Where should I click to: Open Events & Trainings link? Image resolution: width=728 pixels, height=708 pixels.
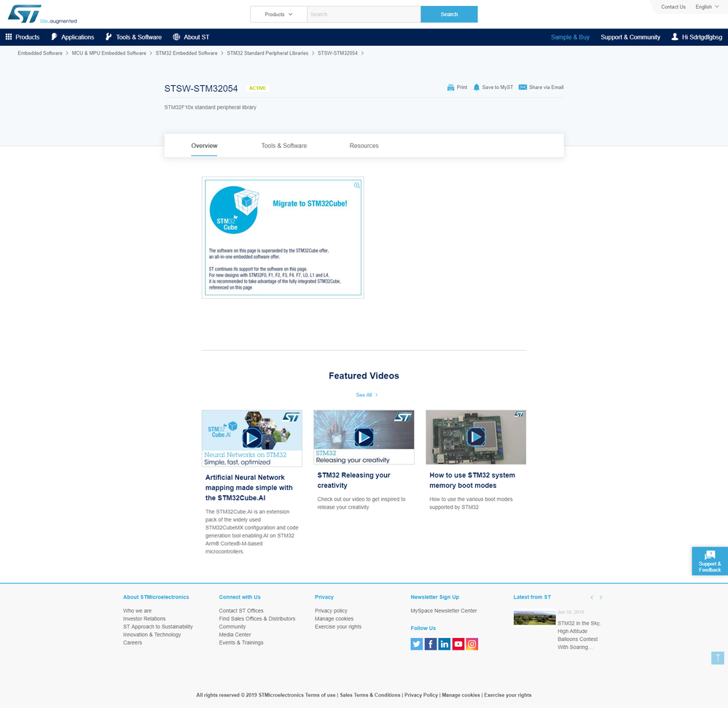point(241,643)
